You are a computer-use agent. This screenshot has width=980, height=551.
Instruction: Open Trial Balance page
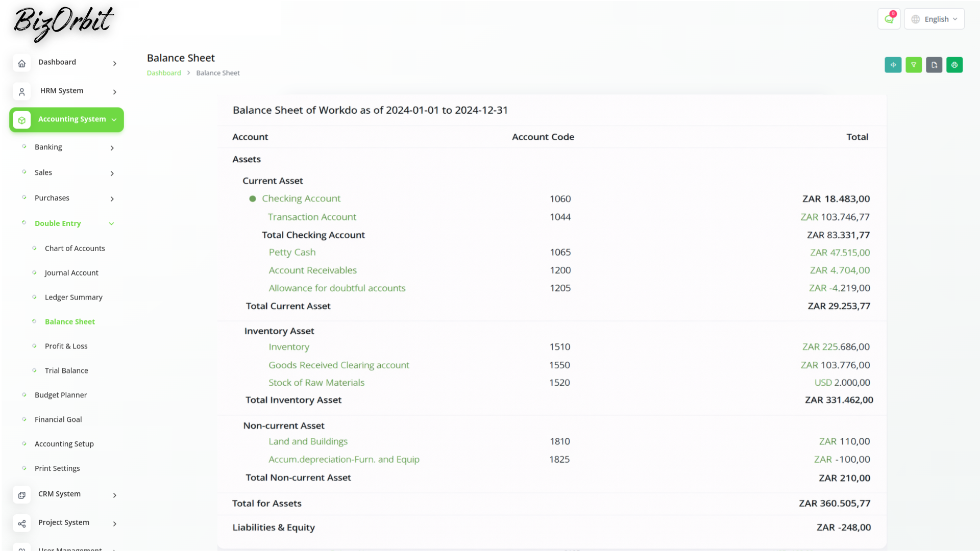point(66,371)
